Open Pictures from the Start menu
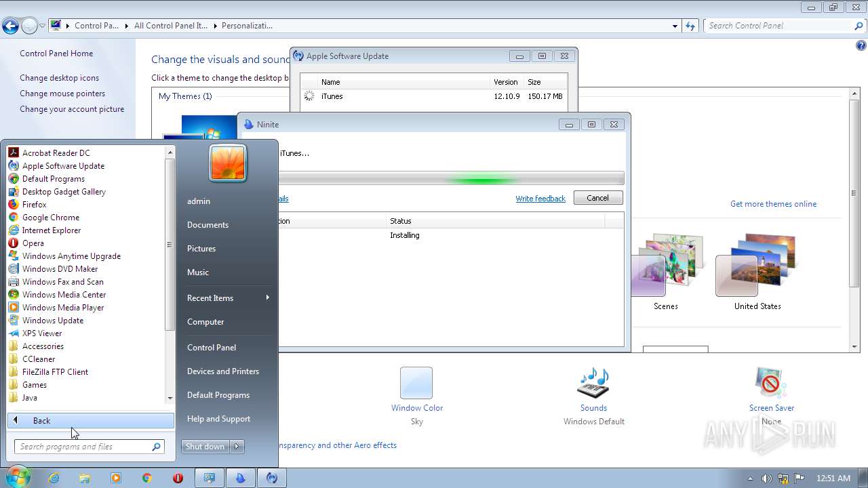868x488 pixels. tap(201, 248)
